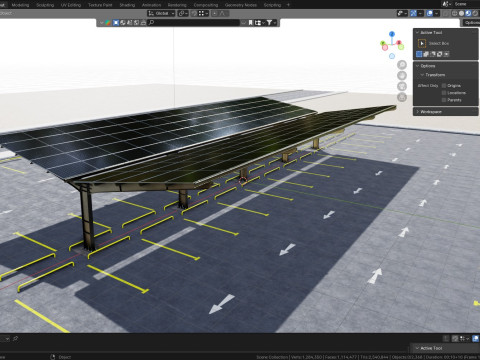Toggle proportional editing icon
Viewport: 480px width, 360px height.
pos(214,13)
